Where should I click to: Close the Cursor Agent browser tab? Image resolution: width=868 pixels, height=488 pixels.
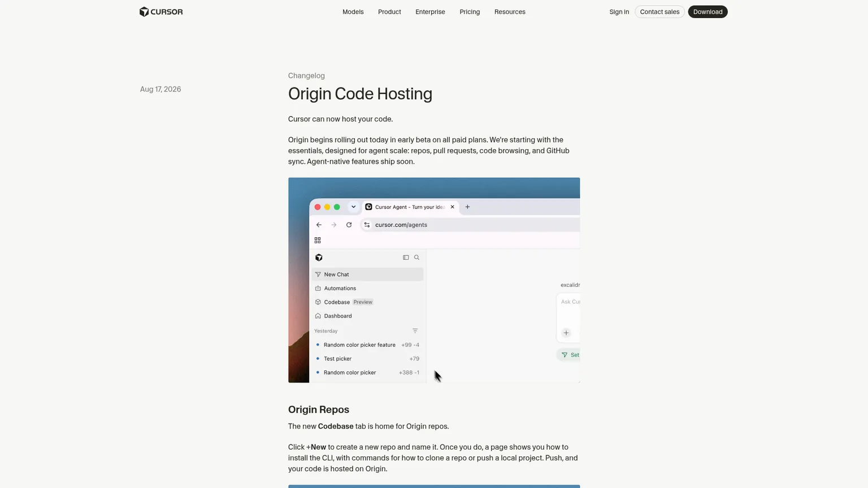point(452,207)
